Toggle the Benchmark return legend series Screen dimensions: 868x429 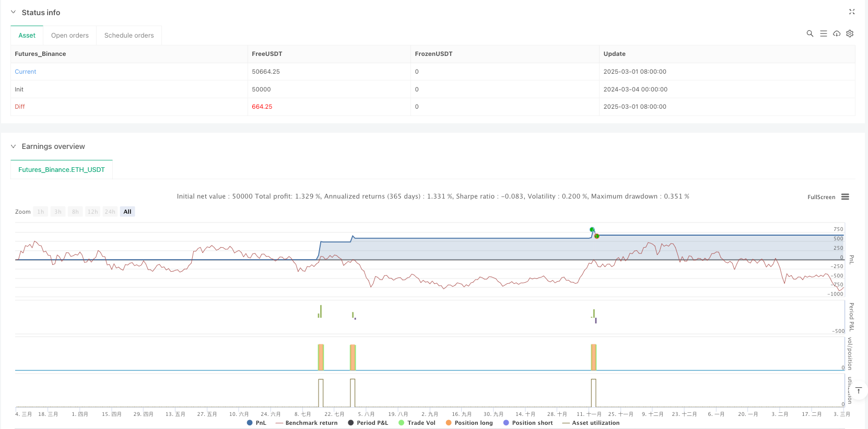pos(307,423)
